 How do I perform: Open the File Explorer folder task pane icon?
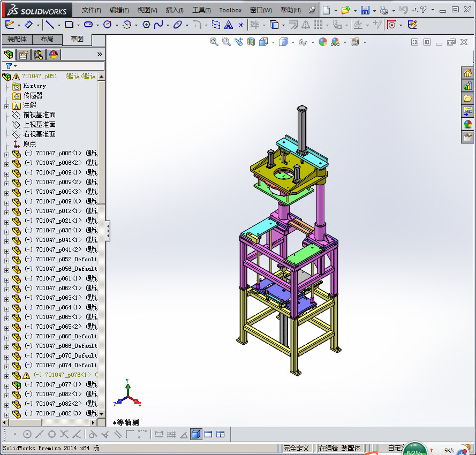[x=467, y=98]
